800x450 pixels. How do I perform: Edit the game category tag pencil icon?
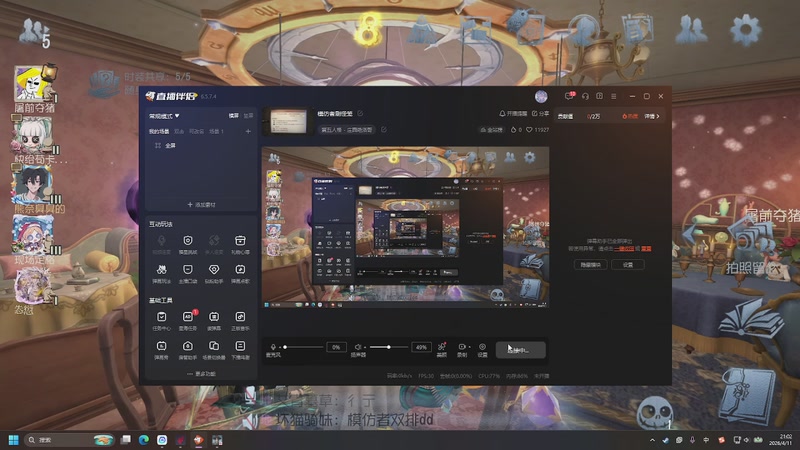click(384, 130)
